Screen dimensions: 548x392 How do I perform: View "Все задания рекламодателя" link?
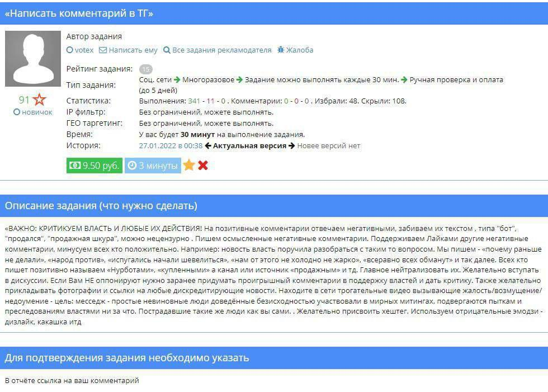coord(221,50)
